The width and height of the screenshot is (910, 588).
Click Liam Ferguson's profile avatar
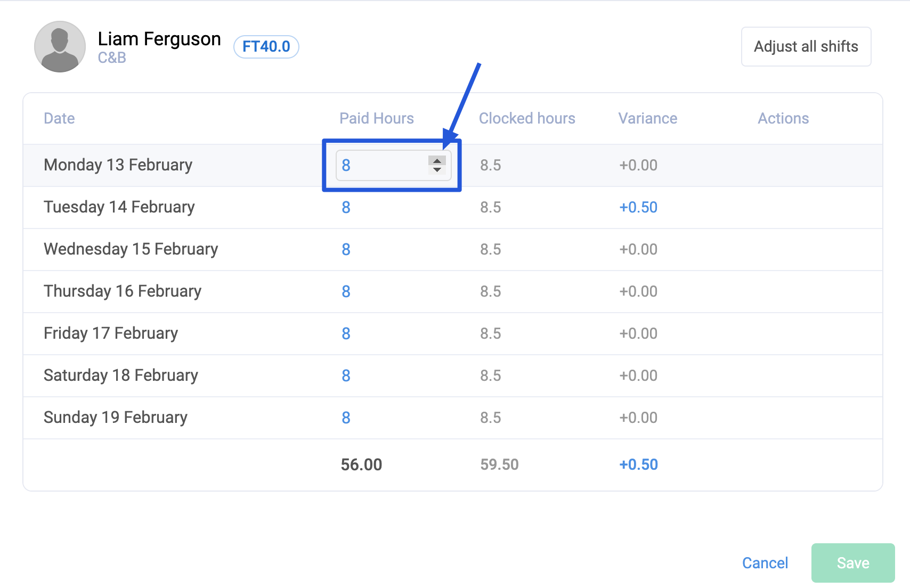click(x=60, y=47)
